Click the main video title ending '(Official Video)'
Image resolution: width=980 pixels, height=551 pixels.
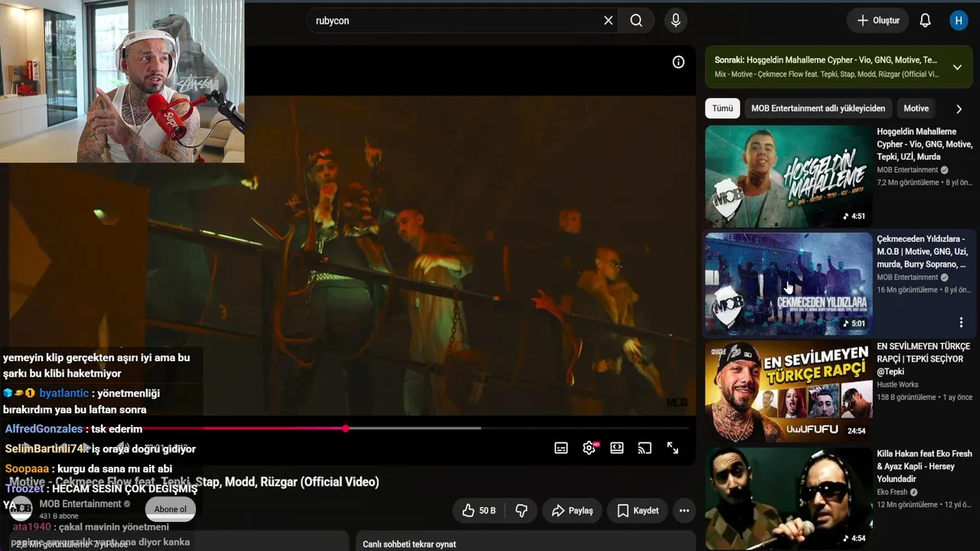point(194,482)
